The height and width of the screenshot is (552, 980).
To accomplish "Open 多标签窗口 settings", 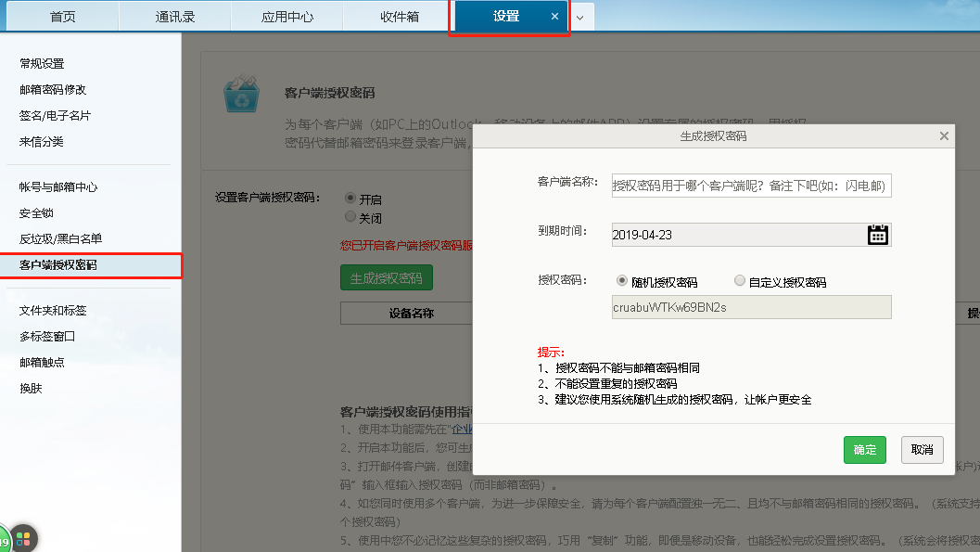I will tap(47, 337).
